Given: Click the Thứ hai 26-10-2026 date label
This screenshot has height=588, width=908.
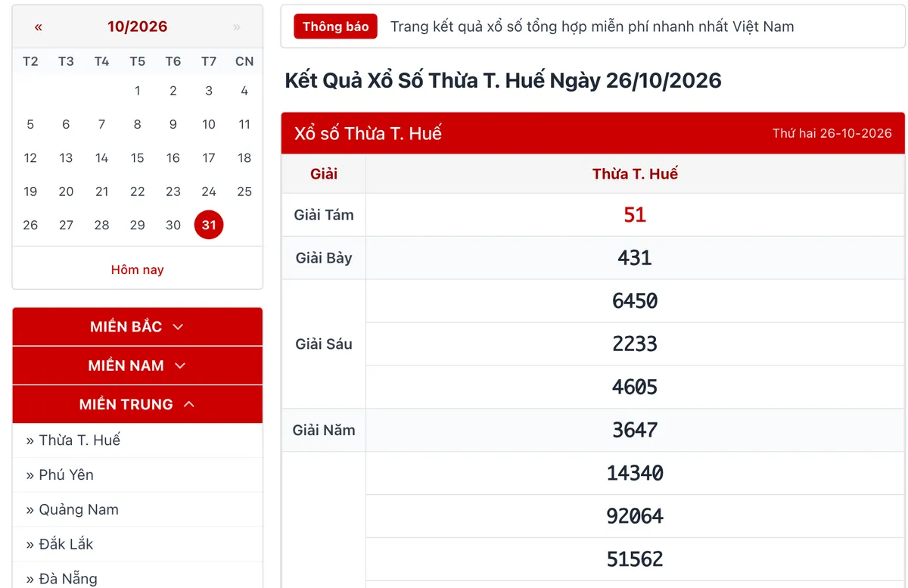Looking at the screenshot, I should [x=832, y=133].
